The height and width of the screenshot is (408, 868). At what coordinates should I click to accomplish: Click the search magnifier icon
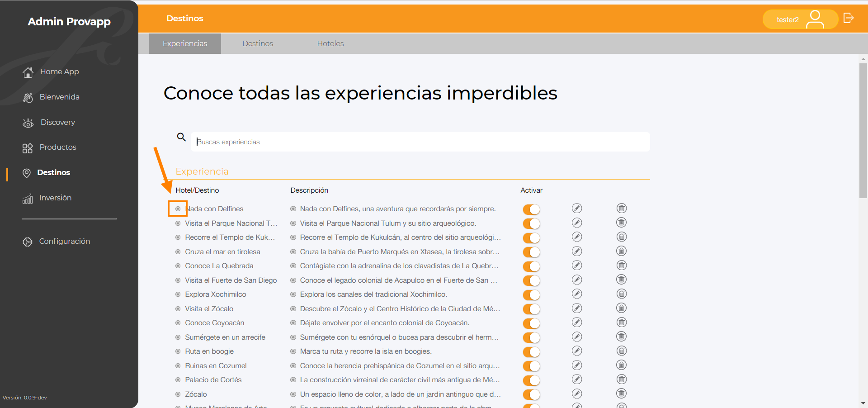(x=181, y=137)
